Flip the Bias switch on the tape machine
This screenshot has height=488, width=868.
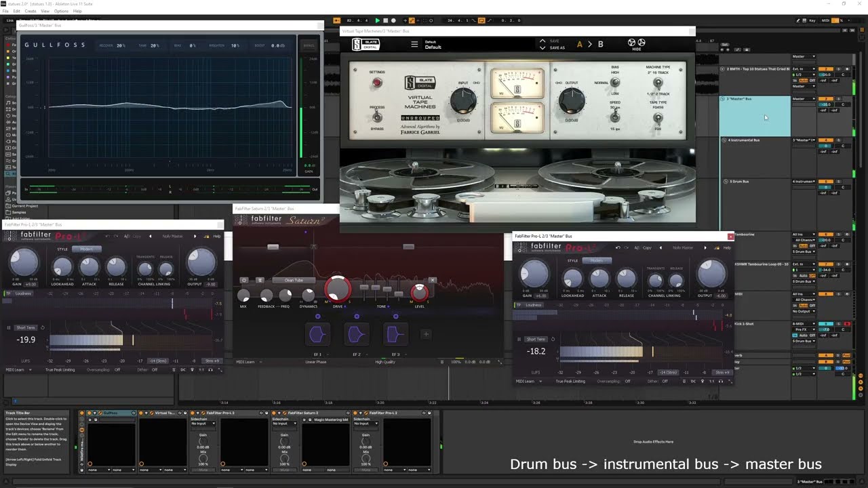tap(615, 83)
